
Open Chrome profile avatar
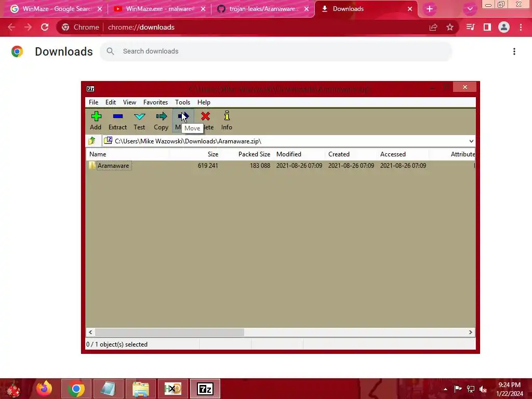tap(504, 27)
